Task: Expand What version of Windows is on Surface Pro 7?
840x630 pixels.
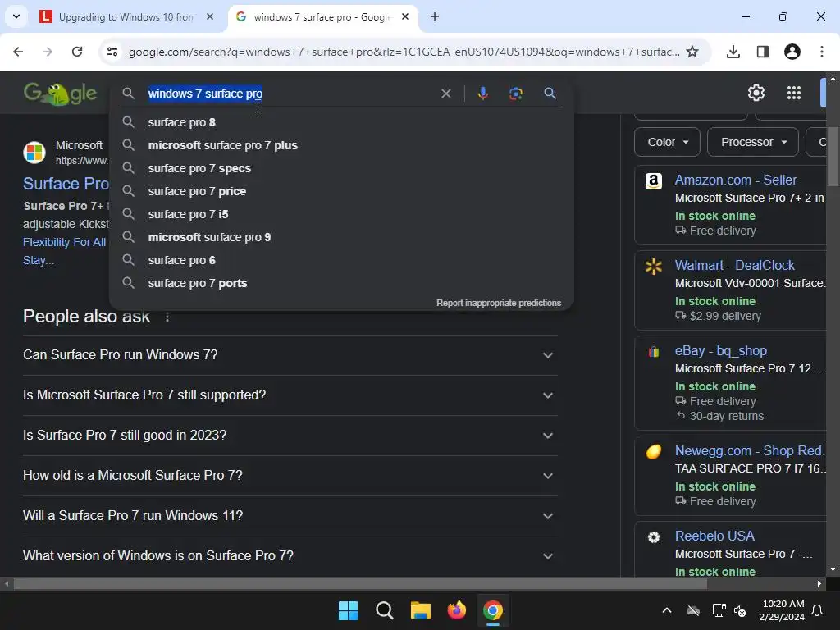Action: tap(290, 556)
